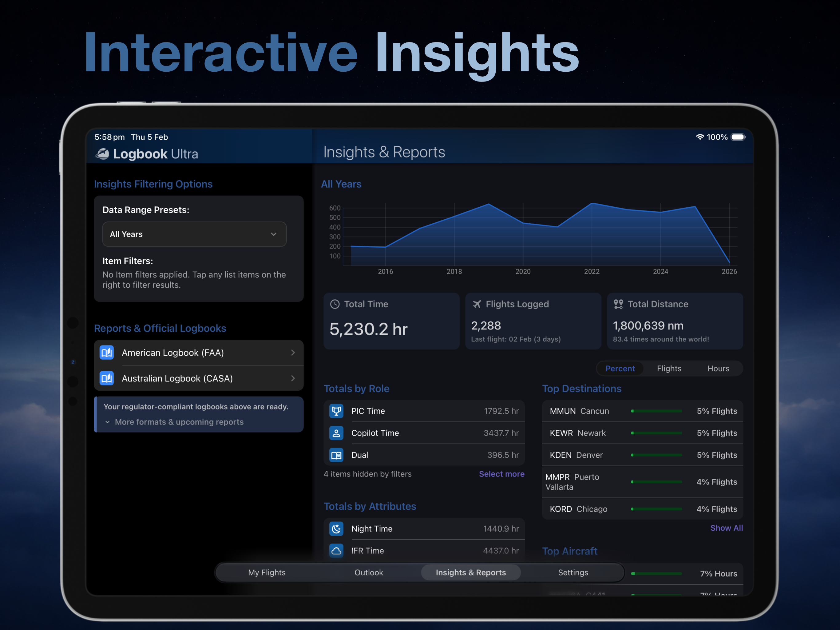Open the Insights & Reports tab
This screenshot has height=630, width=840.
[x=471, y=572]
